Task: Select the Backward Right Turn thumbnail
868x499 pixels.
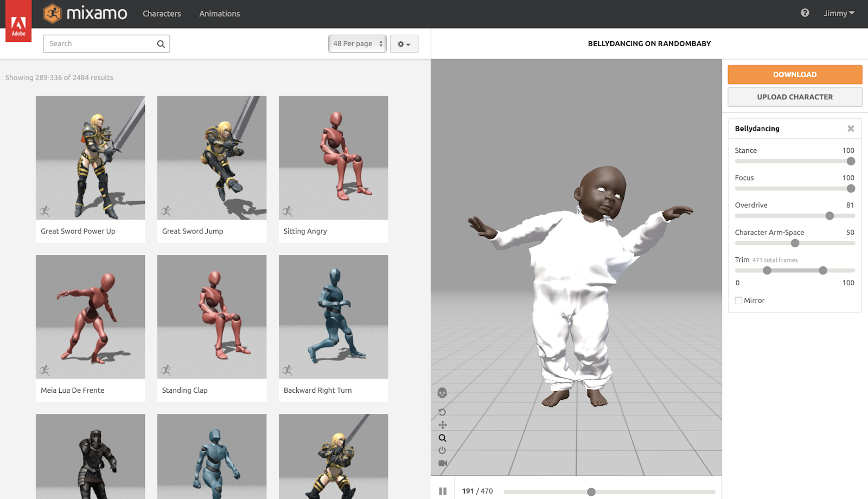Action: 334,317
